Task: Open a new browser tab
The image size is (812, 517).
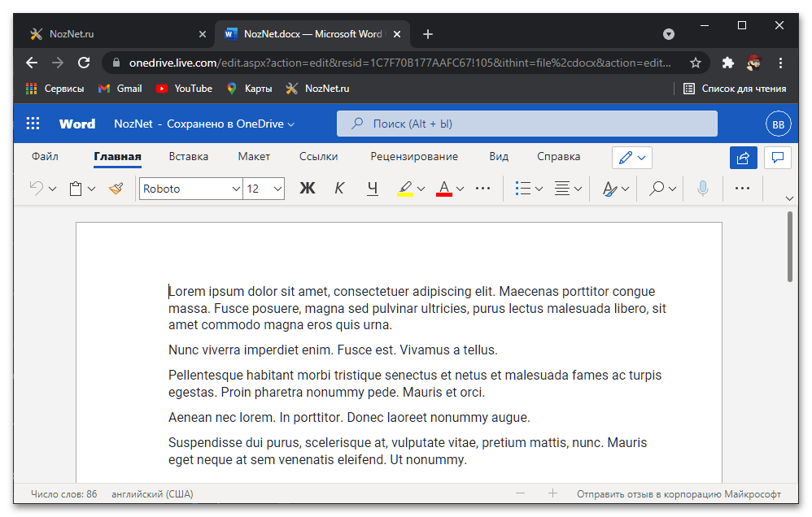Action: coord(427,34)
